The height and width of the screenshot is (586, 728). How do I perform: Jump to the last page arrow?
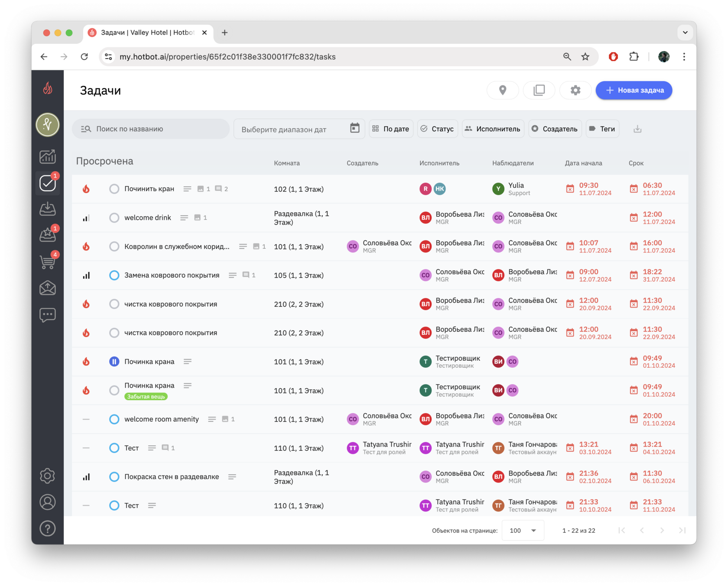pyautogui.click(x=682, y=531)
